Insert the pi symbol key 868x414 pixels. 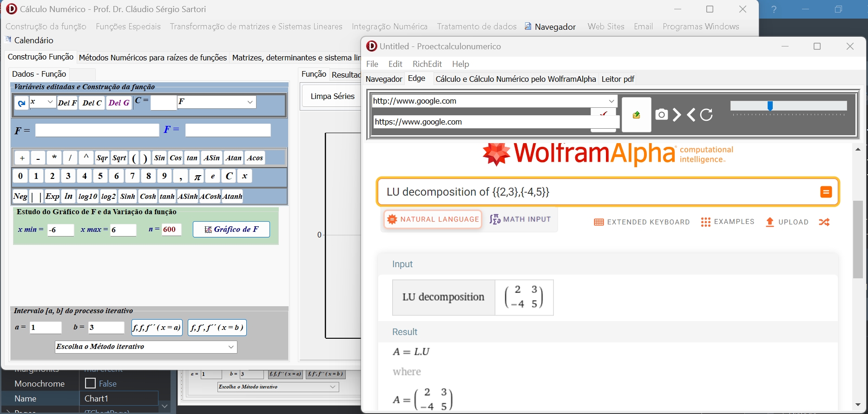(x=197, y=177)
